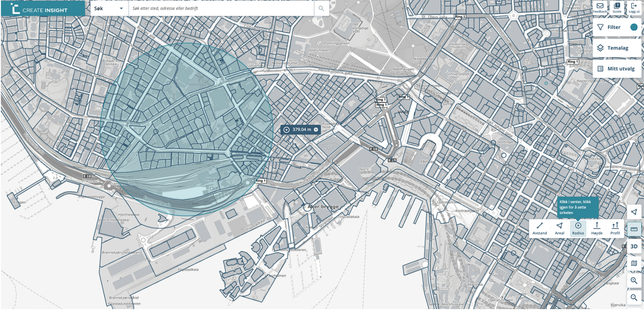The height and width of the screenshot is (322, 644).
Task: Toggle the ruler measurement tools
Action: tap(634, 229)
